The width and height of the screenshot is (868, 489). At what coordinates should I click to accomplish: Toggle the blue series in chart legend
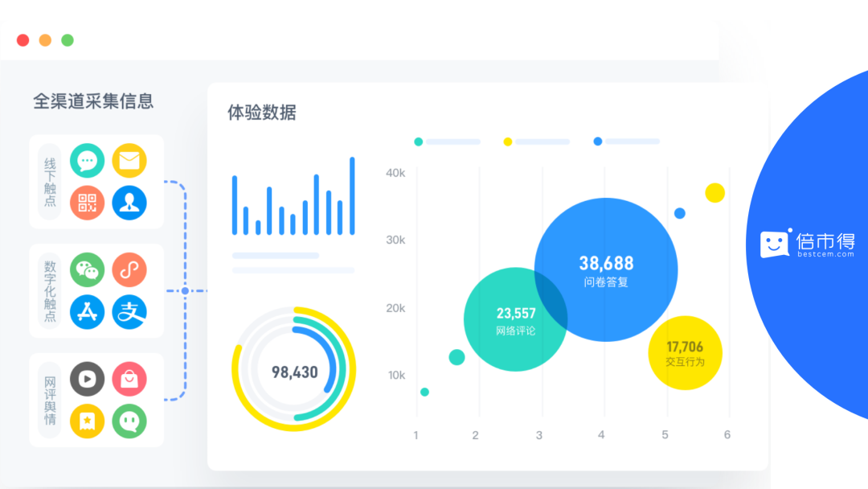(x=597, y=141)
